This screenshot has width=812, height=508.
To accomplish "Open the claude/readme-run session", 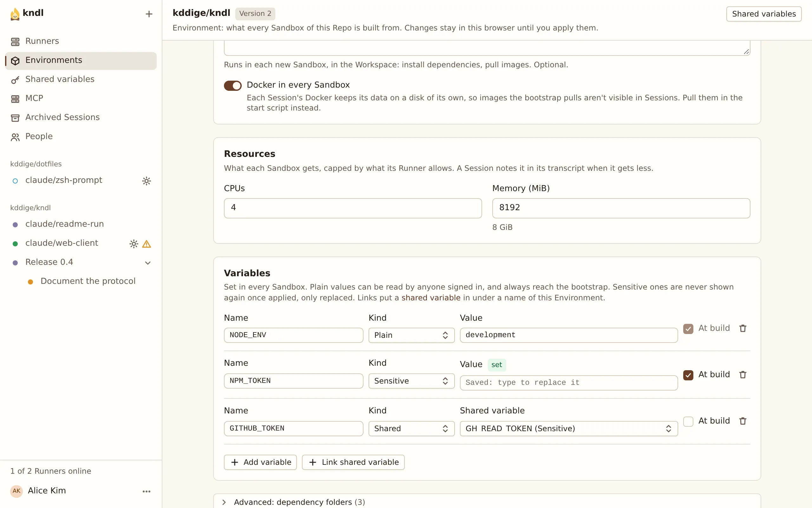I will point(81,224).
